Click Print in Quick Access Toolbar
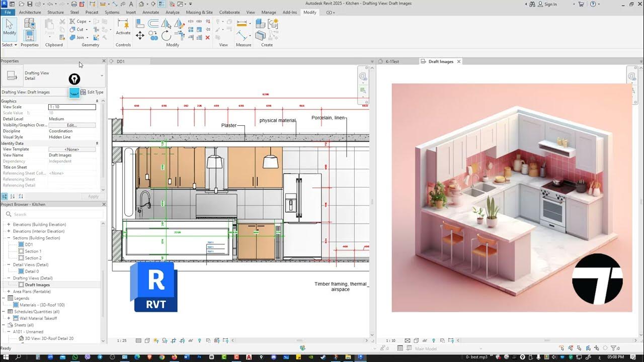 (x=73, y=4)
